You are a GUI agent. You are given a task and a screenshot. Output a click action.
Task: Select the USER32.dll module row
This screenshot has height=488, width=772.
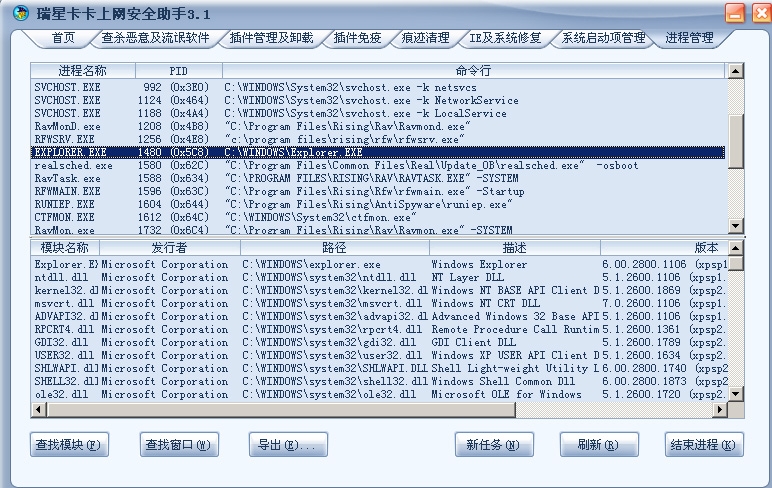[x=380, y=355]
